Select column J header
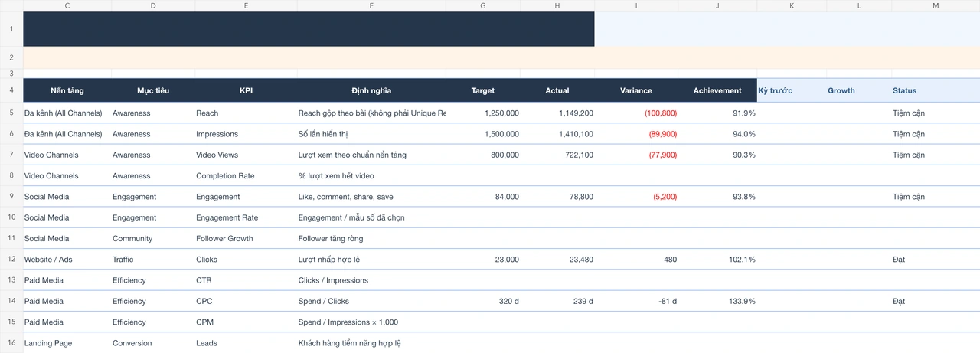The width and height of the screenshot is (980, 353). click(x=717, y=5)
